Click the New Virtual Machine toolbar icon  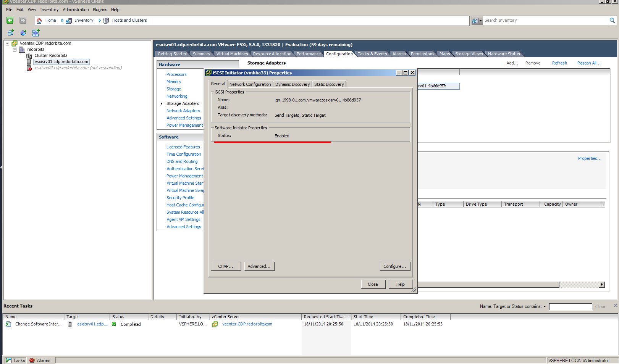coord(11,33)
